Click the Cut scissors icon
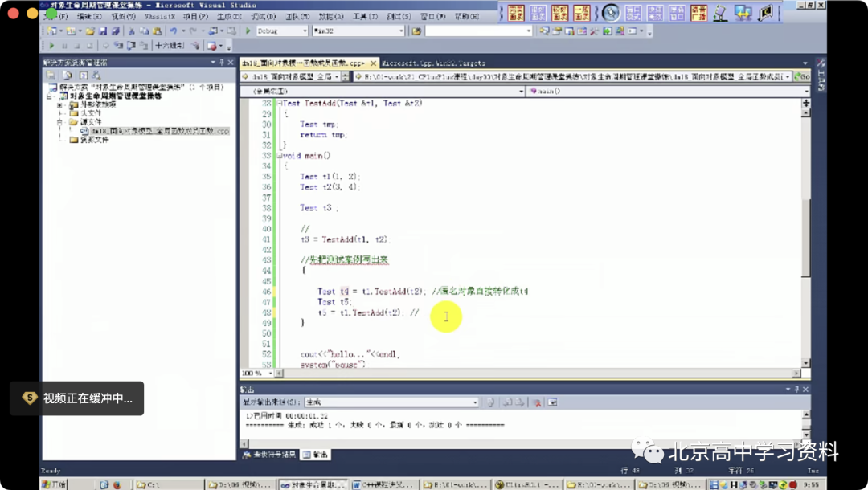 click(132, 31)
